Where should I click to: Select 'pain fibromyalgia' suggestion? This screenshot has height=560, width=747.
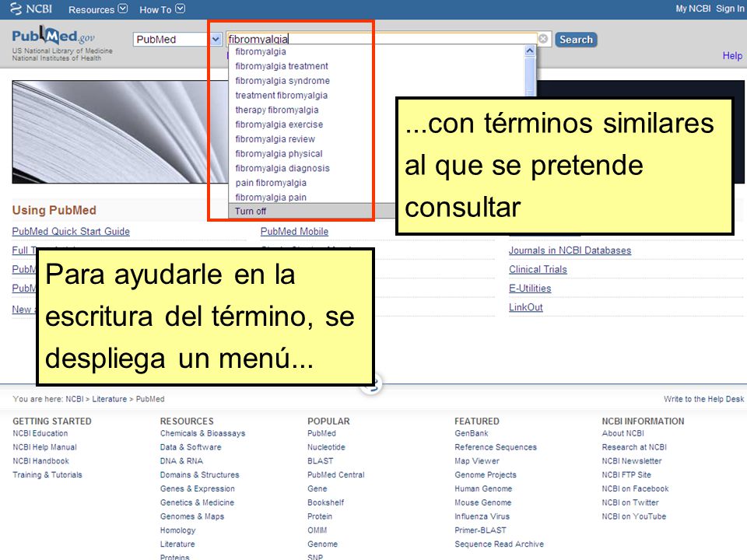271,183
